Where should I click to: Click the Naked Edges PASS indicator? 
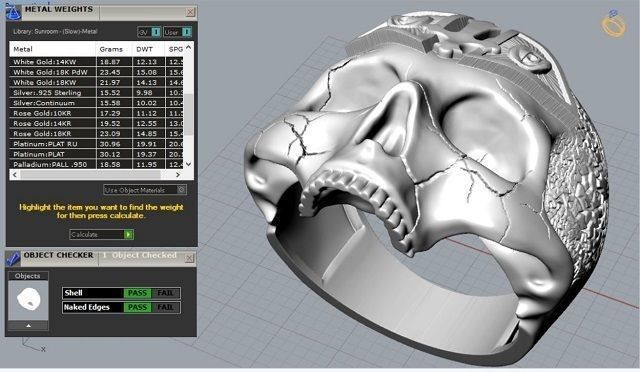[x=137, y=307]
